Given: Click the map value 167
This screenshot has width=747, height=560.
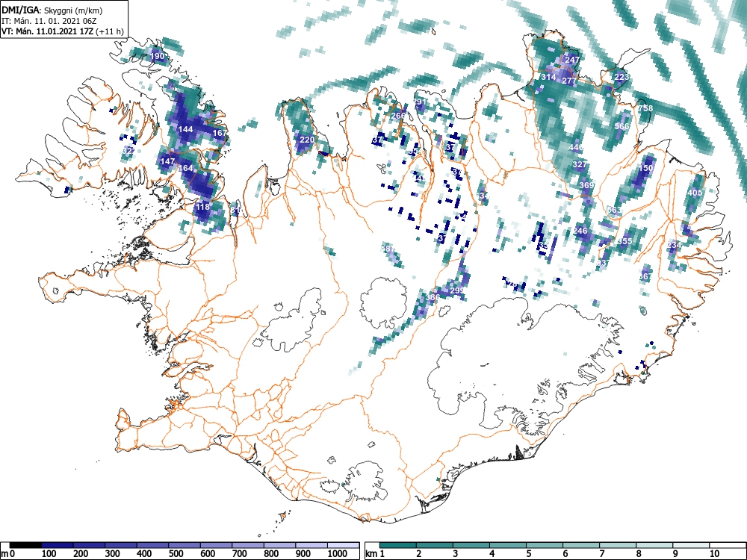Looking at the screenshot, I should [x=220, y=133].
